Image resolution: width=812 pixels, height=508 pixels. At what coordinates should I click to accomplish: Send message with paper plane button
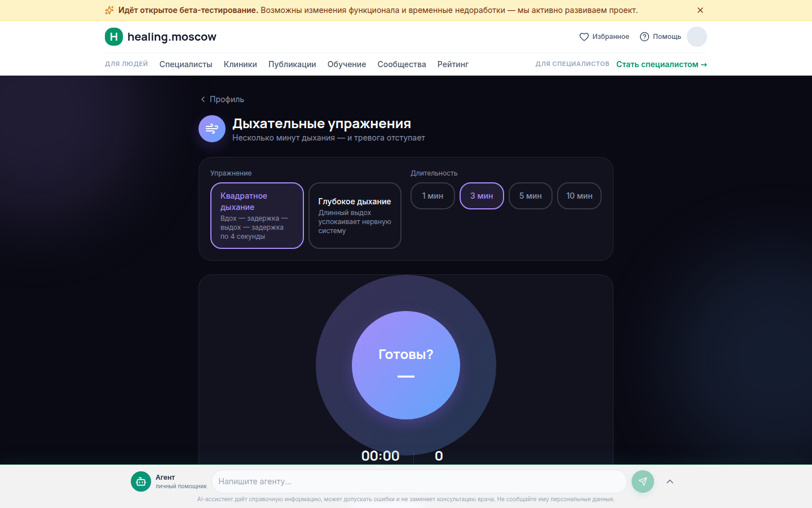pyautogui.click(x=643, y=481)
